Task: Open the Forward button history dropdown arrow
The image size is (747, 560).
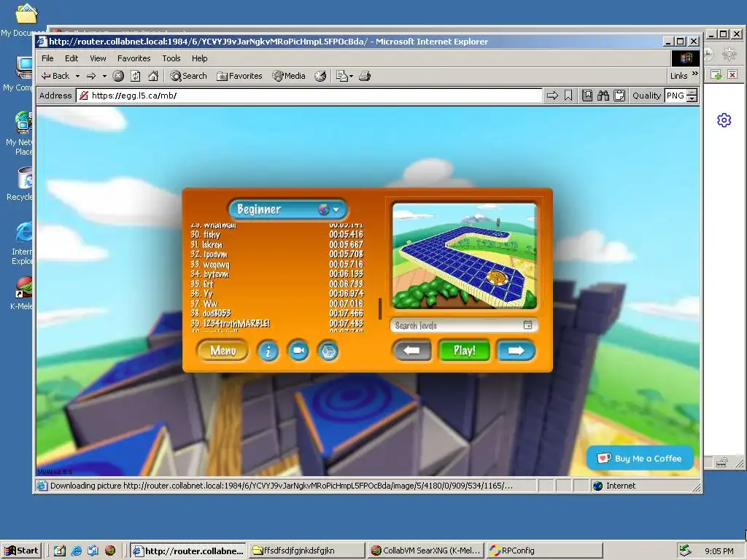Action: tap(104, 76)
